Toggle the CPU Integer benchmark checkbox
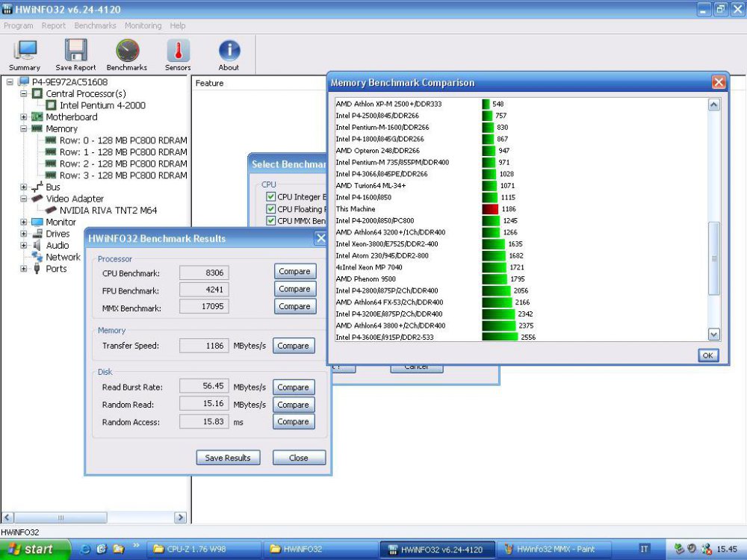The width and height of the screenshot is (747, 560). pyautogui.click(x=271, y=197)
